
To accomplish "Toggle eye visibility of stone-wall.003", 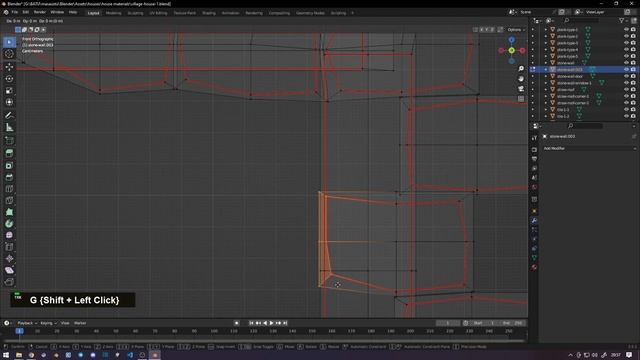I will pyautogui.click(x=626, y=69).
